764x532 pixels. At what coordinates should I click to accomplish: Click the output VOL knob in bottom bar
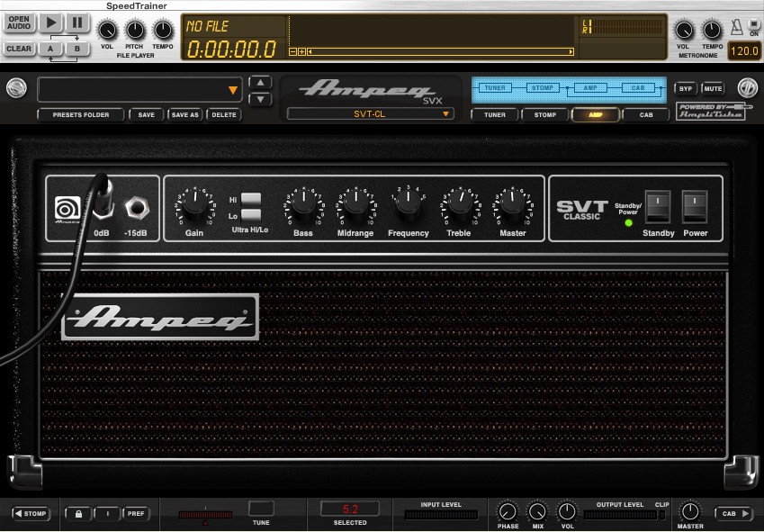567,511
